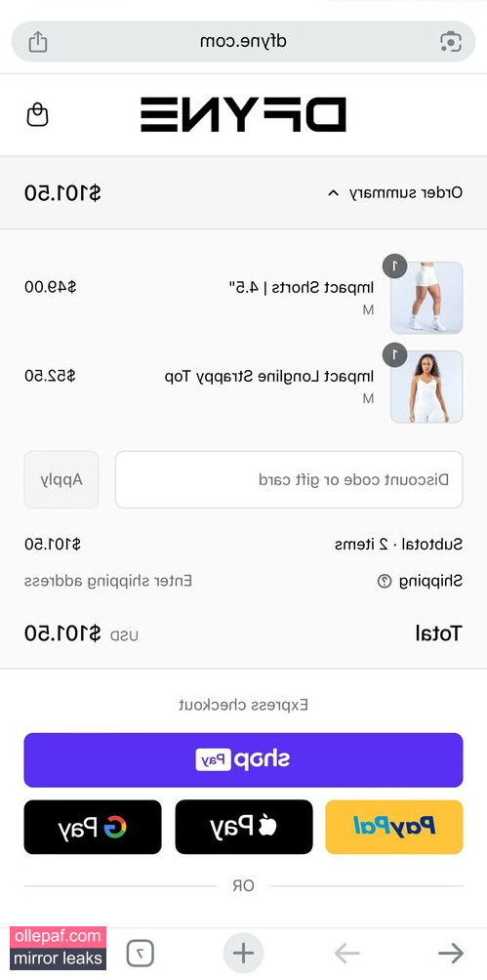Open the shopping bag cart icon
Viewport: 487px width, 980px height.
[x=37, y=115]
